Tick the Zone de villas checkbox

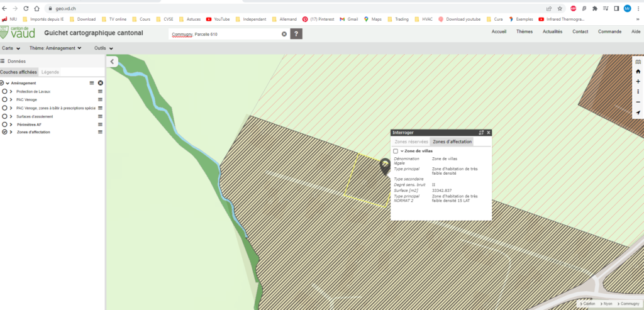pos(396,151)
